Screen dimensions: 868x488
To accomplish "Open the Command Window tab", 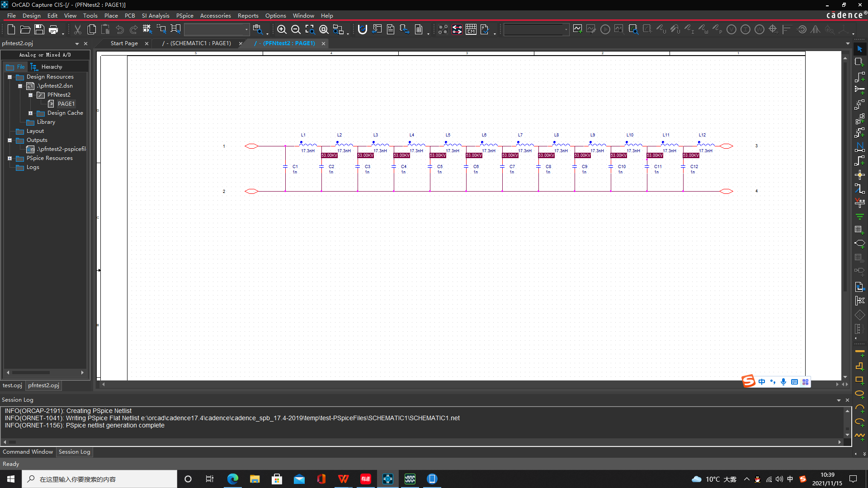I will click(28, 452).
